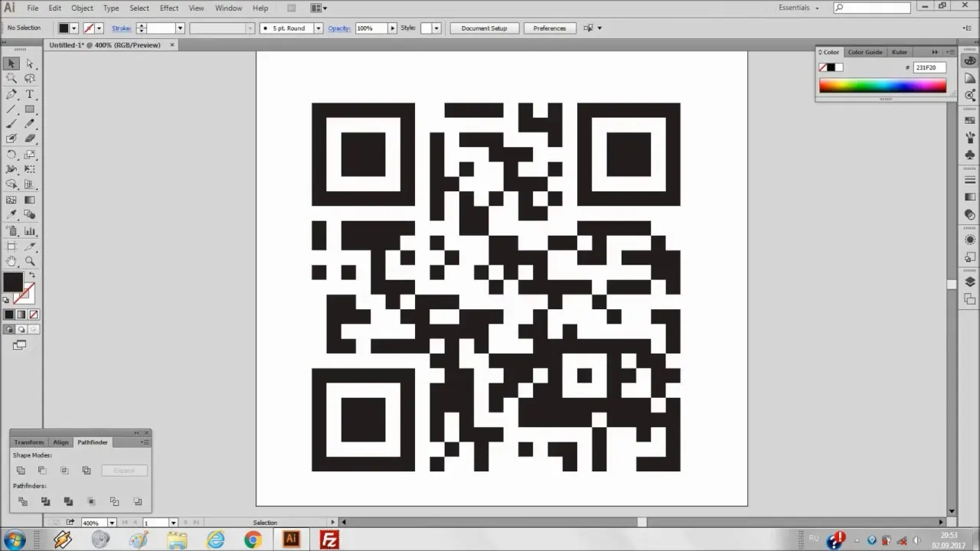This screenshot has height=551, width=980.
Task: Select the Free Transform tool
Action: (30, 169)
